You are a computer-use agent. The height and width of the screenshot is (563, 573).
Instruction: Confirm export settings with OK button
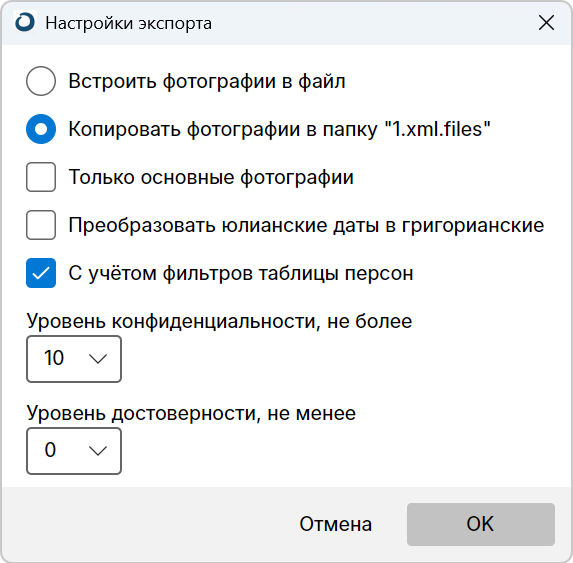[481, 524]
